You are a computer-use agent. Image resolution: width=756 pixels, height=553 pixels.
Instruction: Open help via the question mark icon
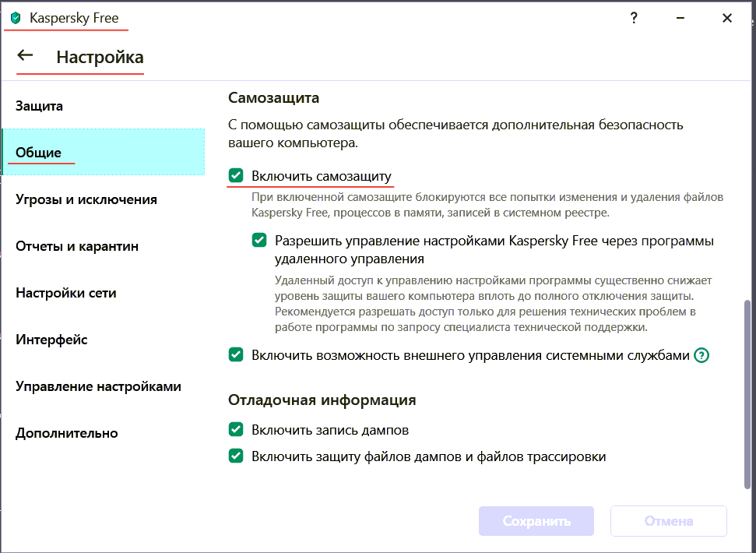tap(634, 19)
